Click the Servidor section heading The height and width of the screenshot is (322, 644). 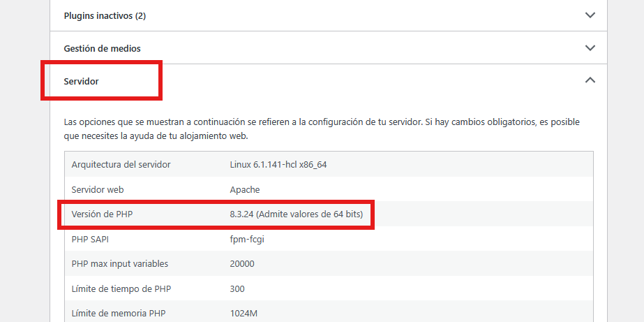[82, 82]
